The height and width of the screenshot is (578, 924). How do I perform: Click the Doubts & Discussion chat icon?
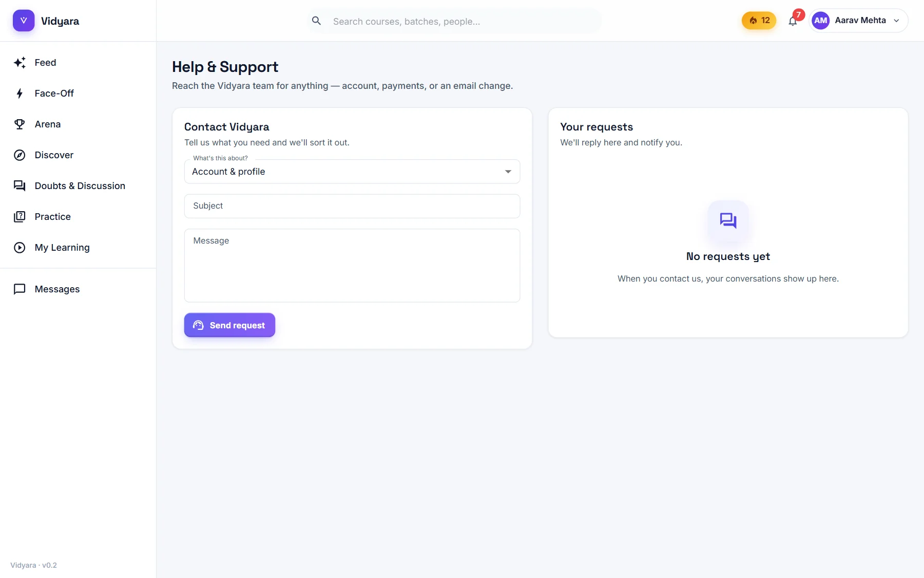click(20, 186)
